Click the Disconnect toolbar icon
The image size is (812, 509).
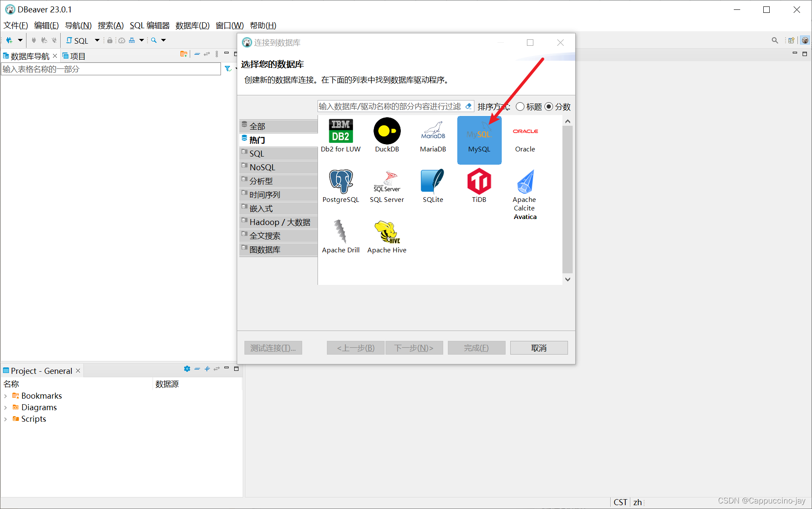(54, 40)
